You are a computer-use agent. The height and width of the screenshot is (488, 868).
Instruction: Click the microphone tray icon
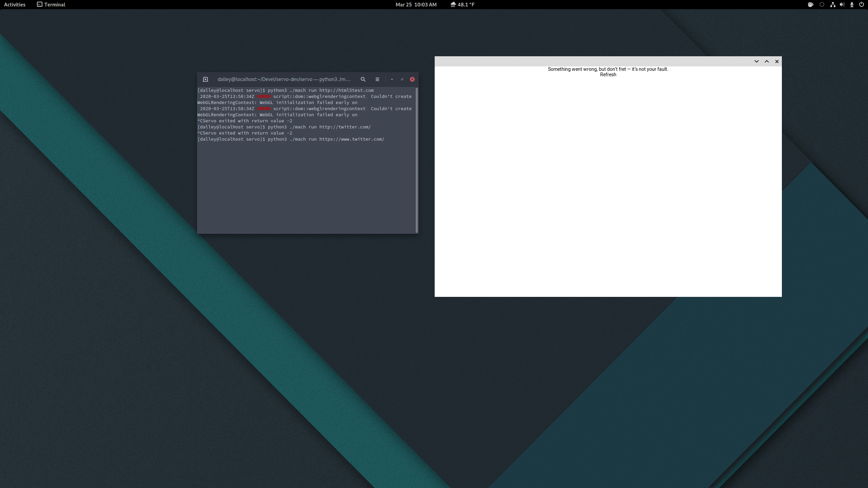pyautogui.click(x=852, y=5)
